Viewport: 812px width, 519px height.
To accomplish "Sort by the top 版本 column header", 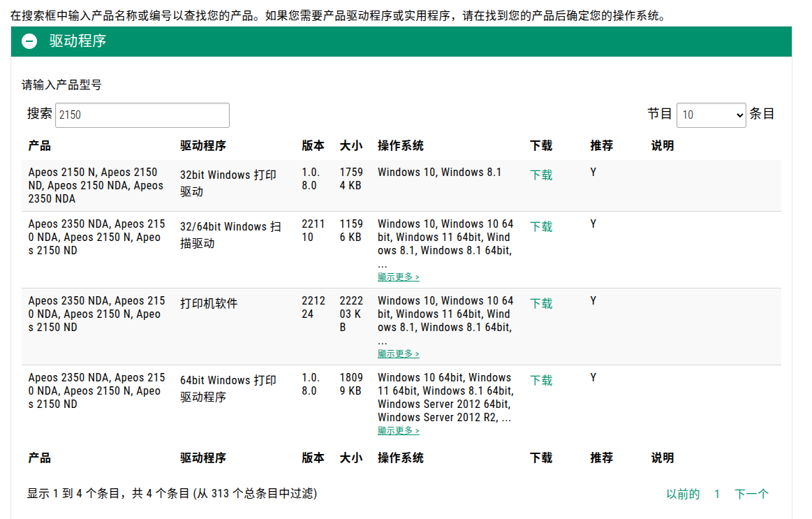I will point(313,146).
